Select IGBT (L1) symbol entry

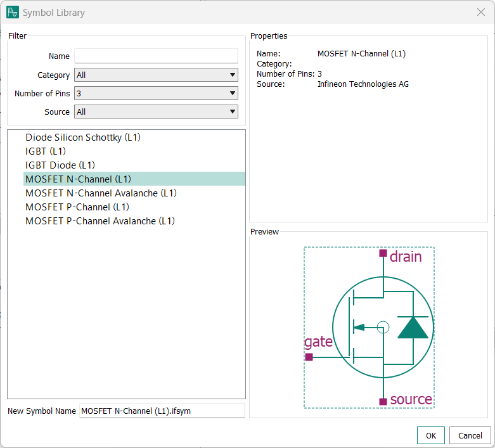click(46, 151)
